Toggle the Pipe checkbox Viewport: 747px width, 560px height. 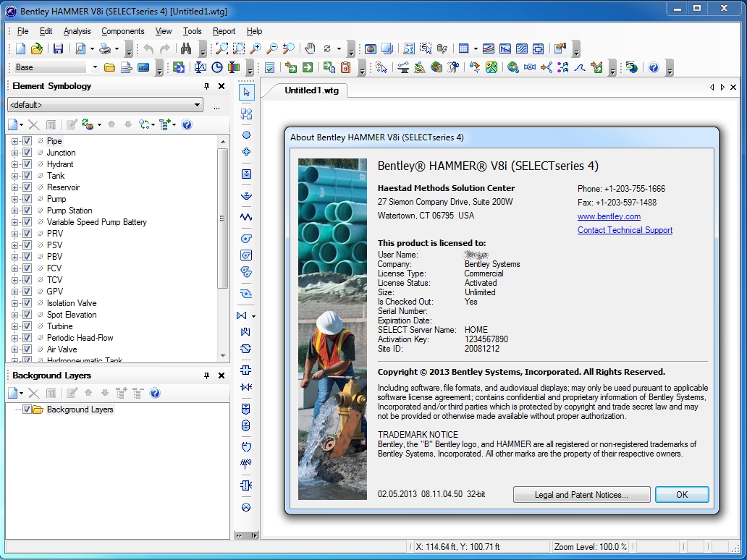[28, 141]
